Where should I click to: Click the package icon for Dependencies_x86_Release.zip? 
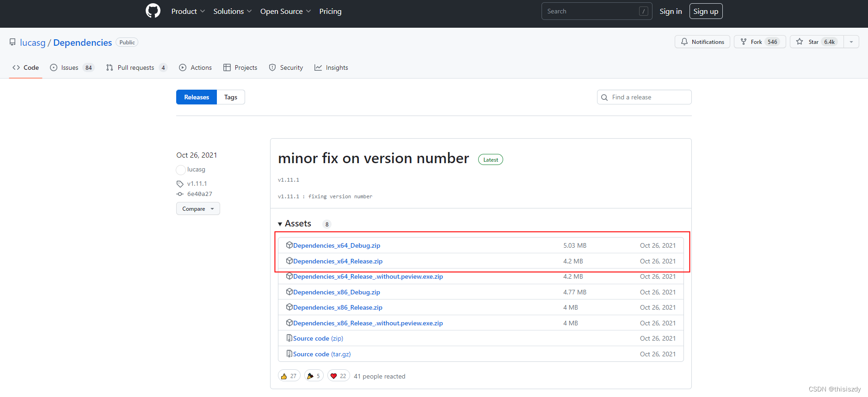(x=289, y=307)
